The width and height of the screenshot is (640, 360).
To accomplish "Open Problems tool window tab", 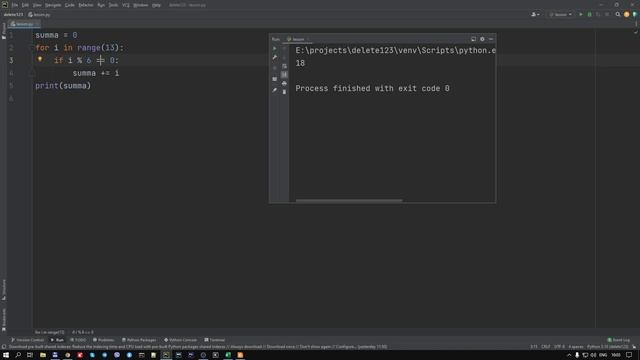I will tap(104, 340).
